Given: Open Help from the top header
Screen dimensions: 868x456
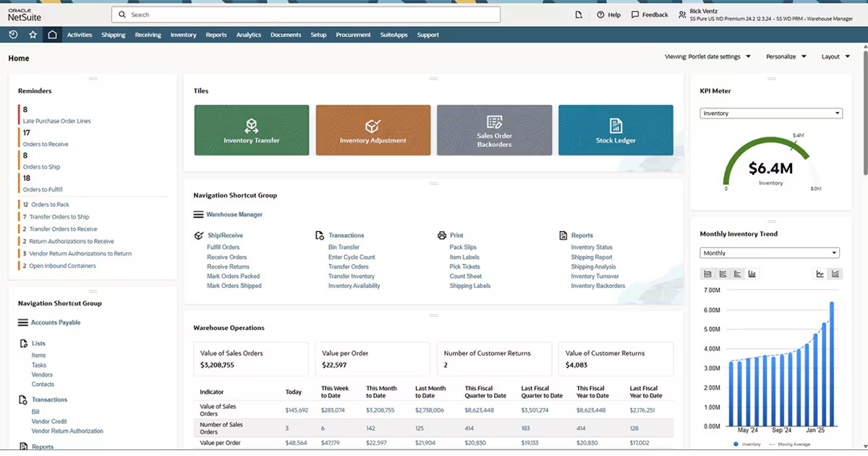Looking at the screenshot, I should tap(601, 14).
